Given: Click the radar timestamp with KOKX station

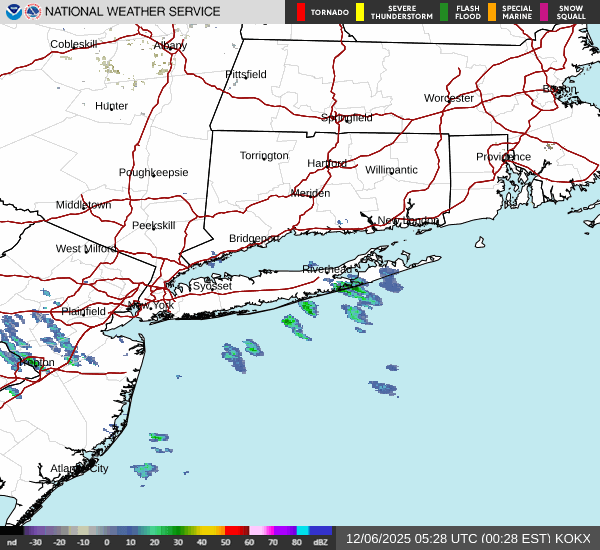Looking at the screenshot, I should point(468,538).
